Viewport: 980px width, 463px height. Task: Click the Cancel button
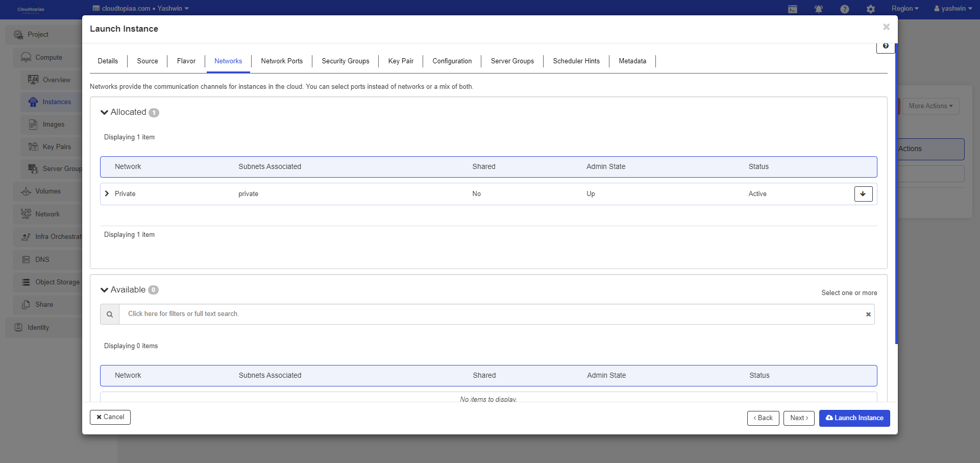[110, 417]
